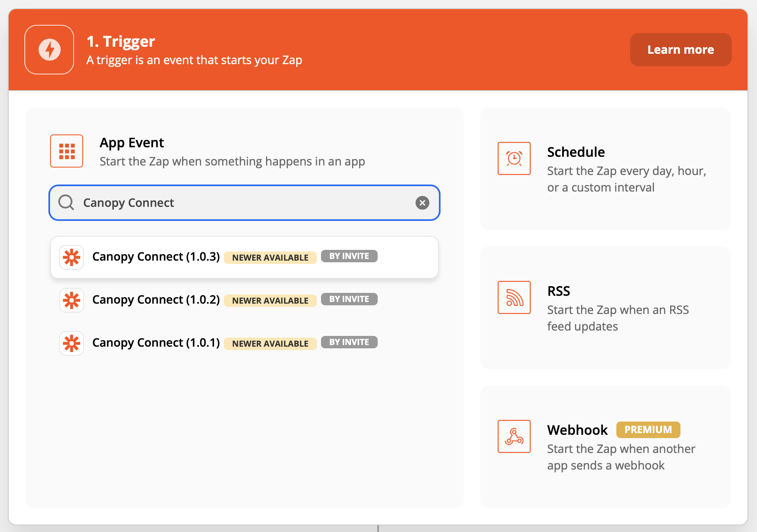Click the Canopy Connect (1.0.1) app logo

(72, 343)
